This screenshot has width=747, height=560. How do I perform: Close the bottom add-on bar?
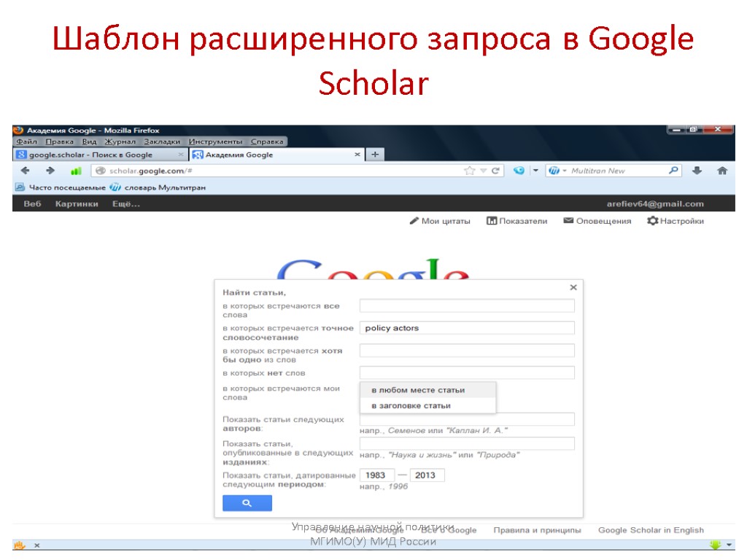(36, 545)
